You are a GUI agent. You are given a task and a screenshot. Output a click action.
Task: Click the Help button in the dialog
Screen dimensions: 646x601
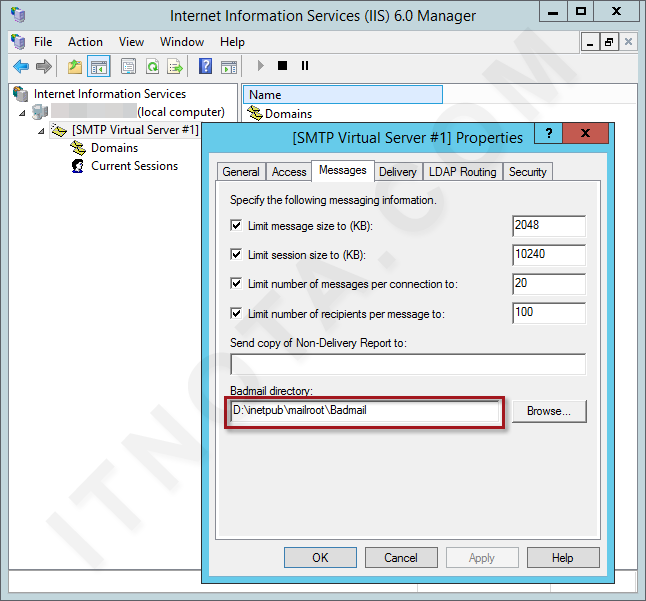pyautogui.click(x=563, y=557)
